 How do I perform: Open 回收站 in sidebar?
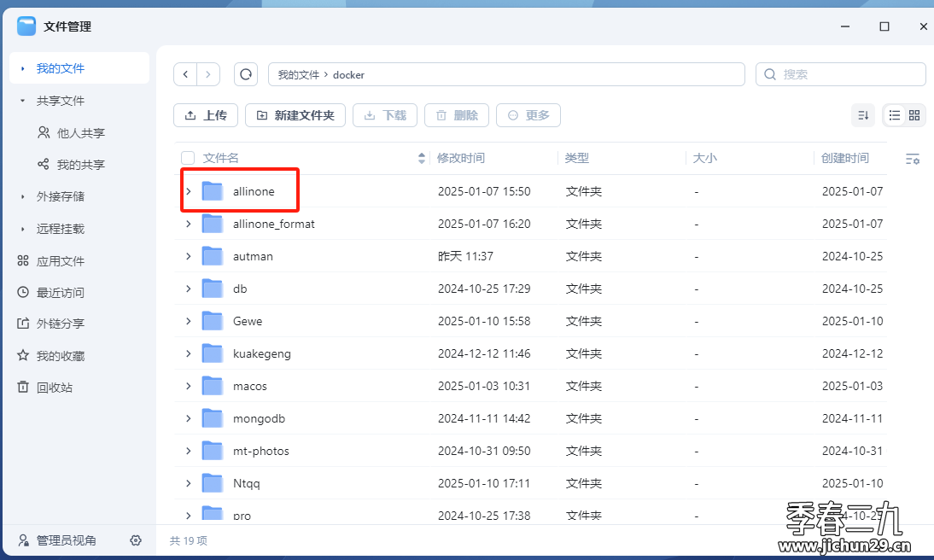(x=54, y=388)
